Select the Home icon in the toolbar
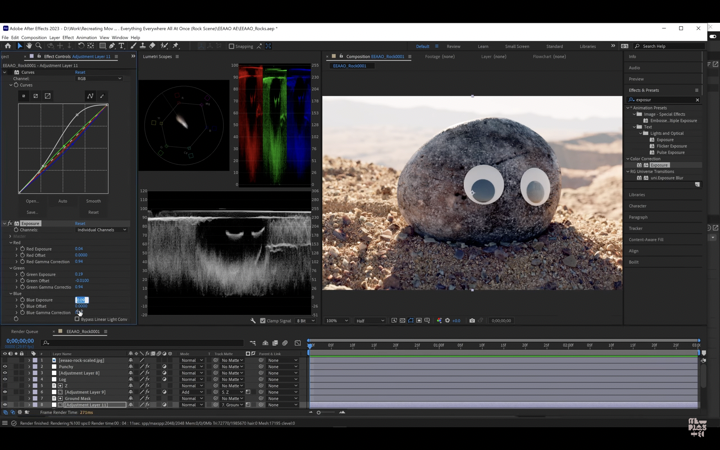Screen dimensions: 720x450 pyautogui.click(x=8, y=46)
